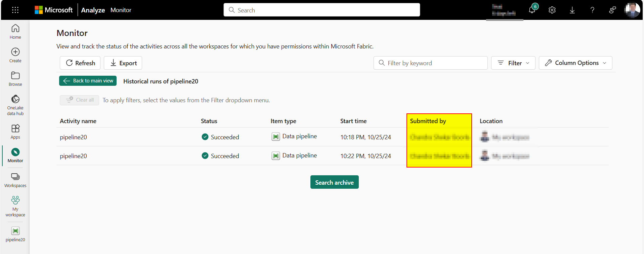
Task: Focus the top Search box
Action: click(322, 10)
